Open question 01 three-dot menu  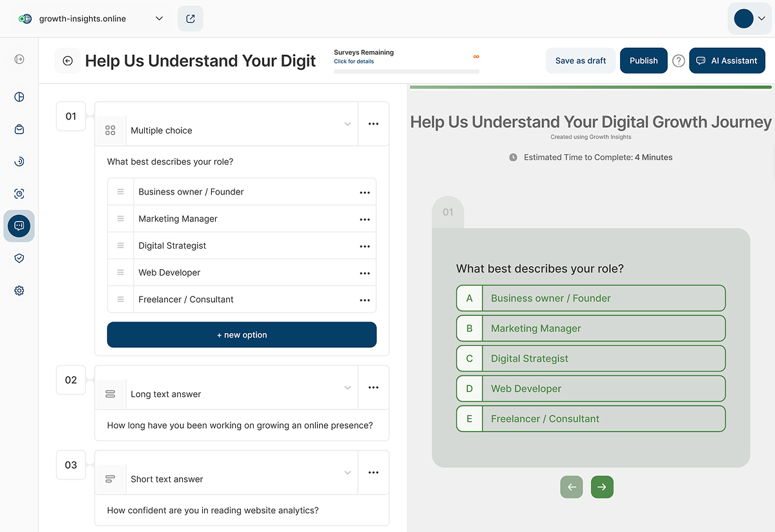point(373,124)
